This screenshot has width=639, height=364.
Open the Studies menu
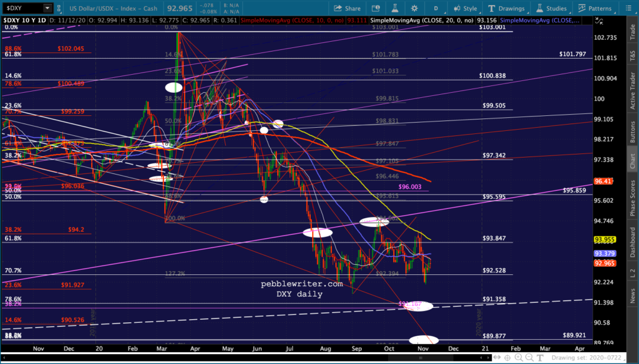(552, 8)
